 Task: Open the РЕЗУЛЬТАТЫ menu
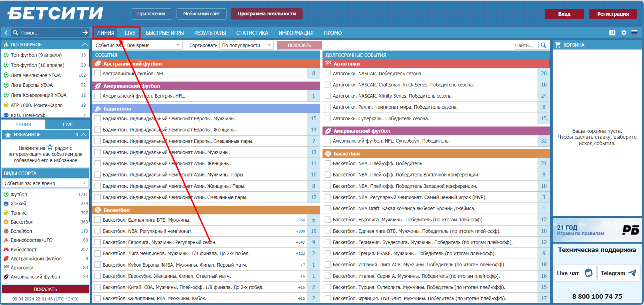[x=210, y=33]
